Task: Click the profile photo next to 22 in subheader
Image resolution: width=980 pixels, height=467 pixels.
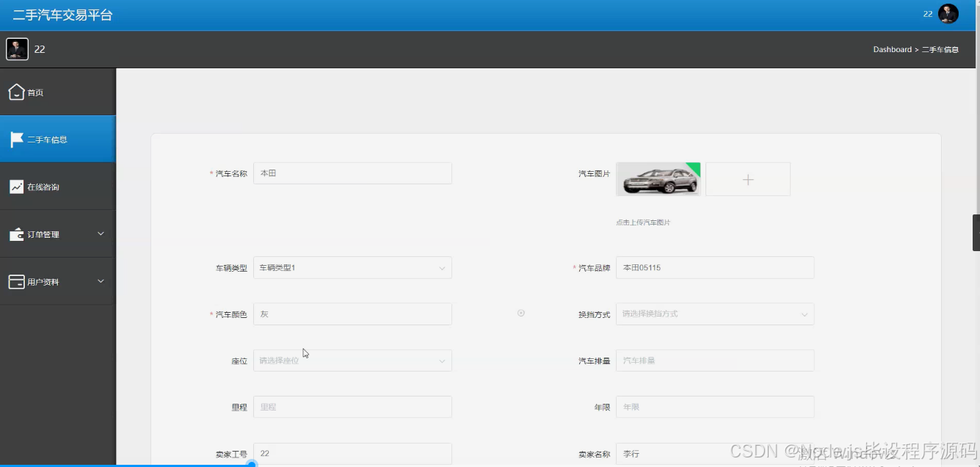Action: 18,49
